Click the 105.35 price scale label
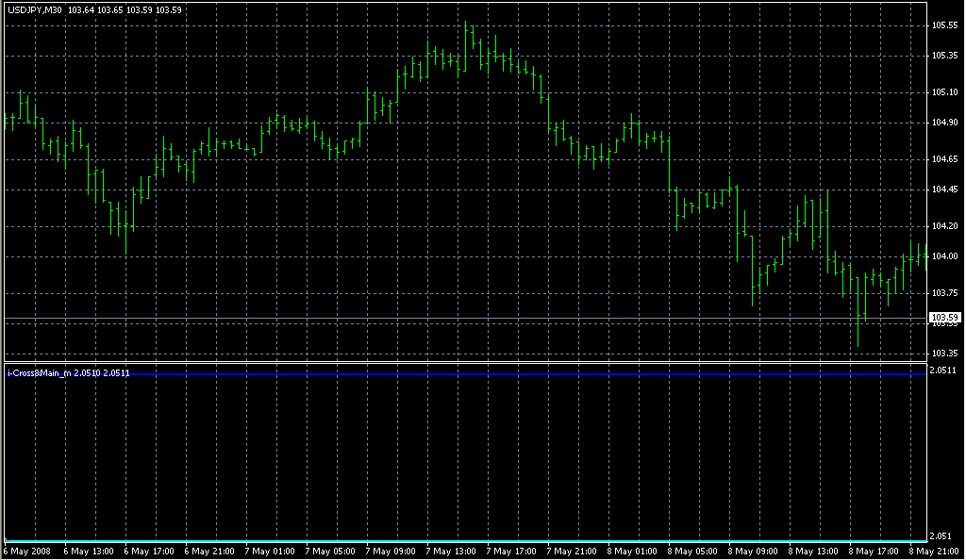This screenshot has height=560, width=966. [x=944, y=56]
